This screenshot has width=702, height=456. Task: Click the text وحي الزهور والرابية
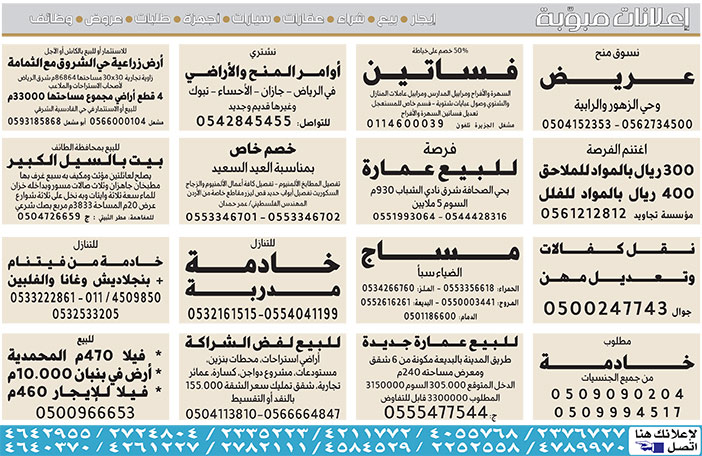point(617,106)
